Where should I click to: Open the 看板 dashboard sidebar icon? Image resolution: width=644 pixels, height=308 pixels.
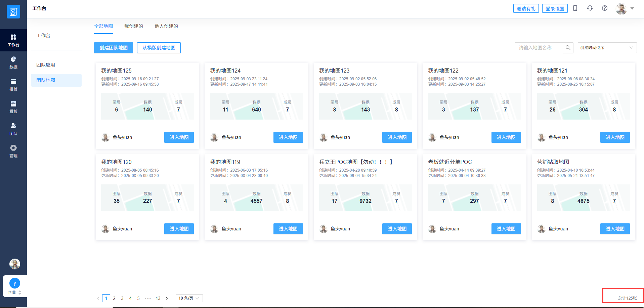click(13, 107)
